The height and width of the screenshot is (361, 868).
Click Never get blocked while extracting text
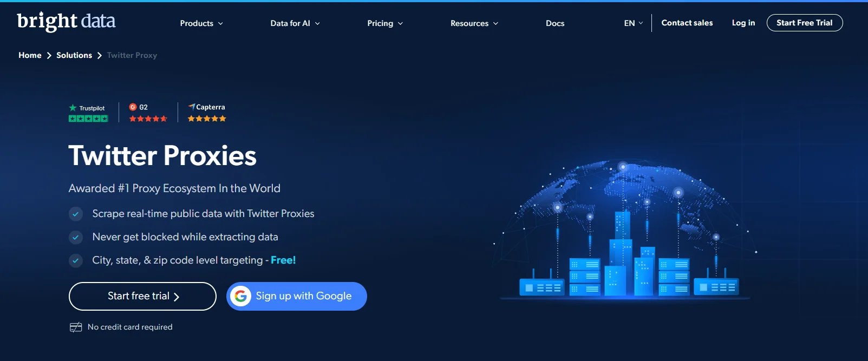coord(185,237)
